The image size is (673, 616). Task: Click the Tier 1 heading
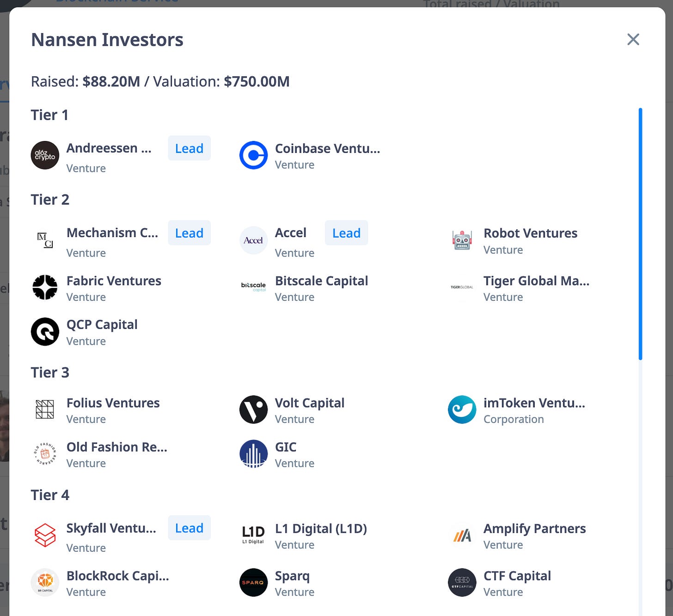click(x=49, y=115)
